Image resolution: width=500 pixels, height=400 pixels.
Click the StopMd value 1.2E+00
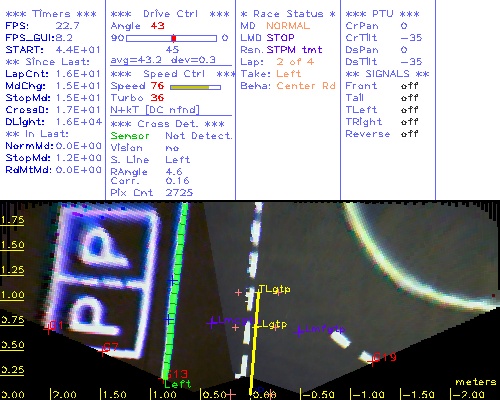pyautogui.click(x=78, y=158)
